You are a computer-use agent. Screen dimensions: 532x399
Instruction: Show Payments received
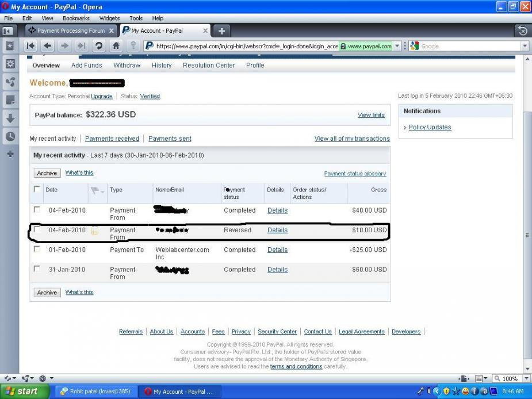click(112, 139)
